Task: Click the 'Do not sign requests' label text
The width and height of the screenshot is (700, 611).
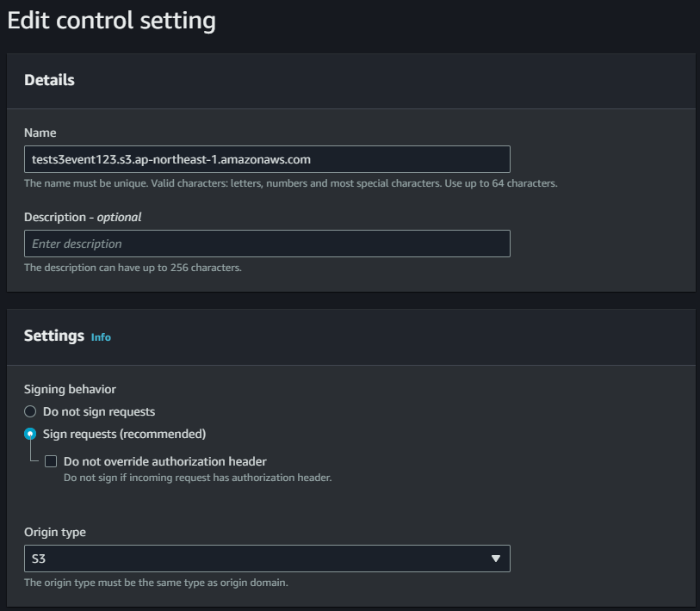Action: [x=99, y=412]
